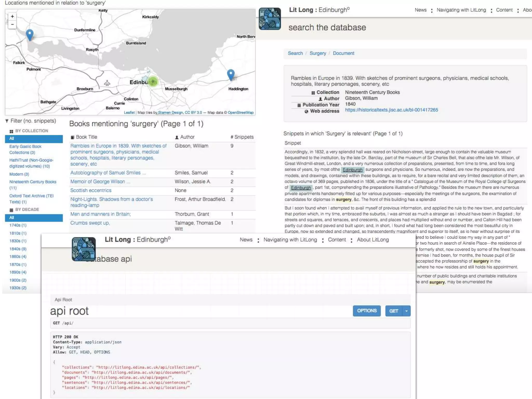This screenshot has height=399, width=532.
Task: Click the Lit Long logo beside search the database
Action: [270, 19]
